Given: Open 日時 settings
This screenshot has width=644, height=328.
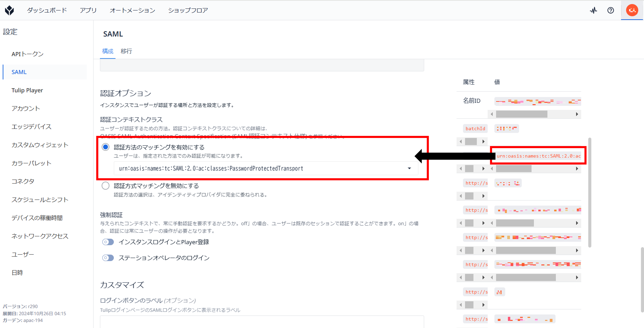Looking at the screenshot, I should (17, 273).
